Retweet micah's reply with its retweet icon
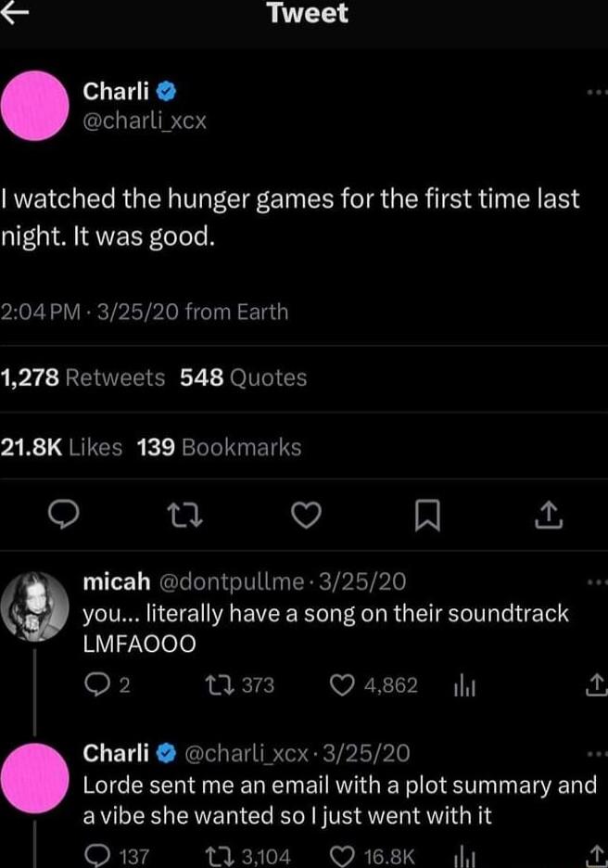The height and width of the screenshot is (868, 608). tap(216, 686)
